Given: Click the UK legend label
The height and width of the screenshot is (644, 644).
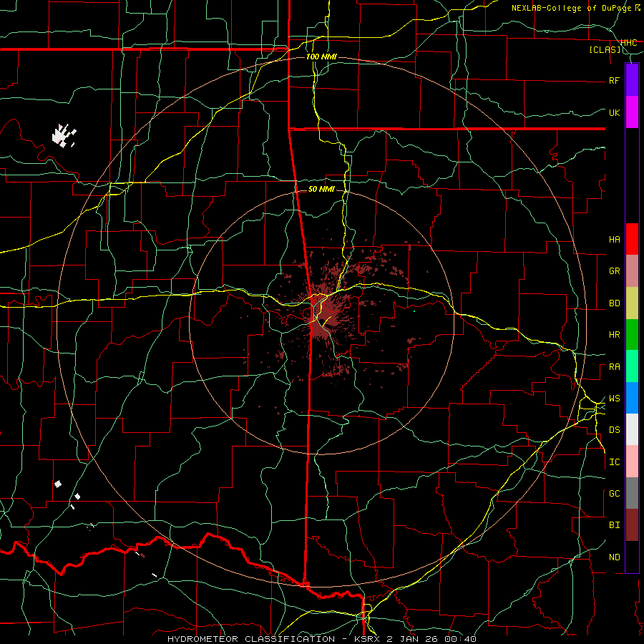Looking at the screenshot, I should click(614, 112).
